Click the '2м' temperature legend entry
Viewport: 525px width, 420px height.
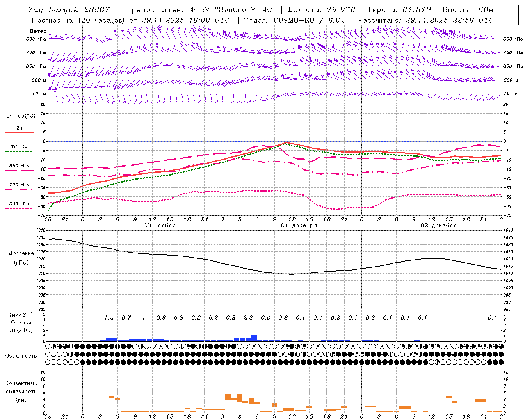pyautogui.click(x=19, y=128)
